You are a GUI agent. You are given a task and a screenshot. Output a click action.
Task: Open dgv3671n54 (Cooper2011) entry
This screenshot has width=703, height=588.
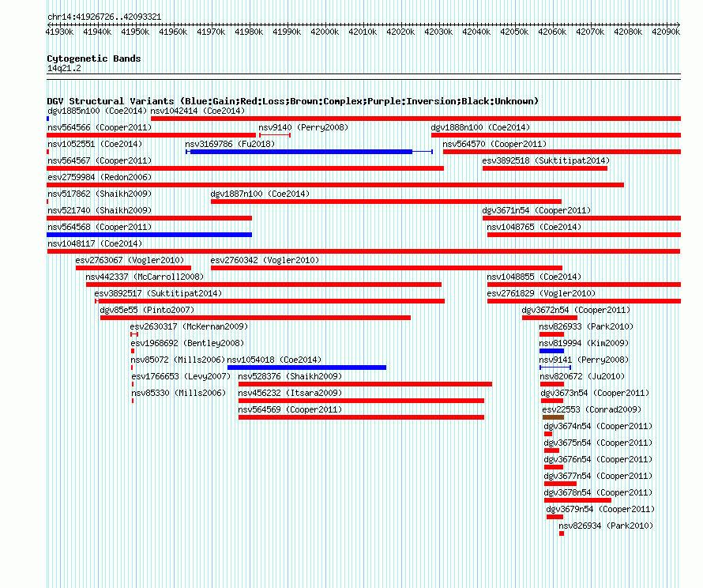(x=536, y=210)
